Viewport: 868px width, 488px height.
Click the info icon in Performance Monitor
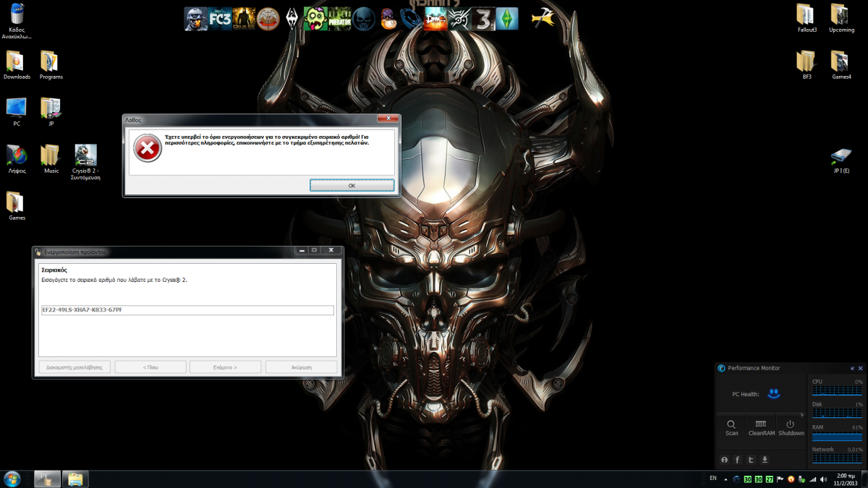[x=725, y=460]
